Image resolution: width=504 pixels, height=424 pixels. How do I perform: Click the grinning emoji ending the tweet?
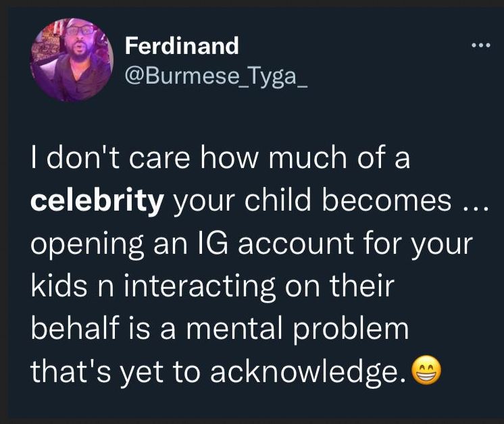426,370
